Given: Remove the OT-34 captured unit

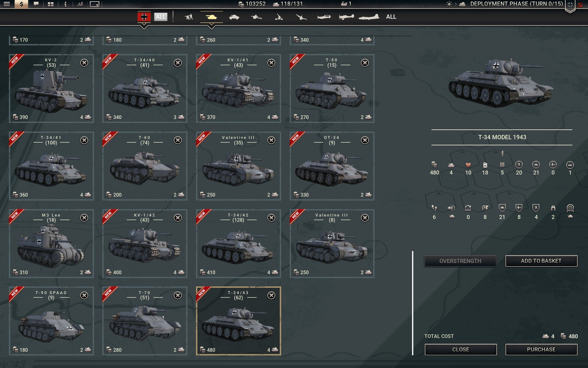Looking at the screenshot, I should point(365,140).
